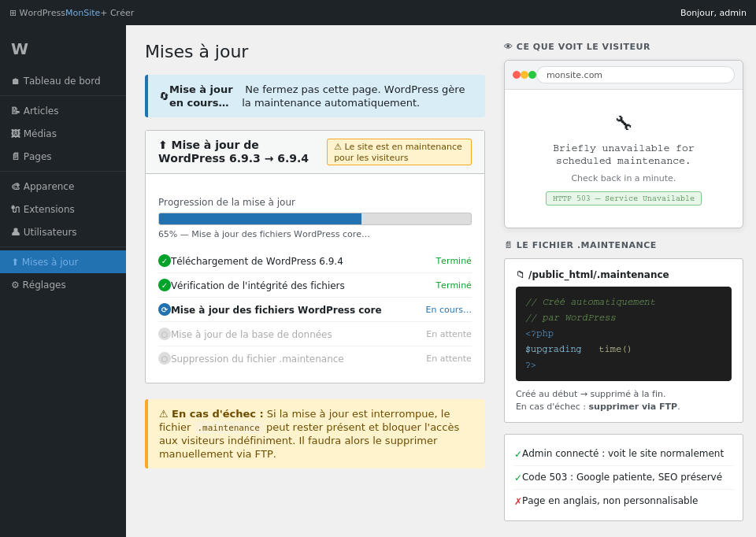Click the progress bar of the update
Viewport: 756px width, 537px height.
(x=315, y=219)
